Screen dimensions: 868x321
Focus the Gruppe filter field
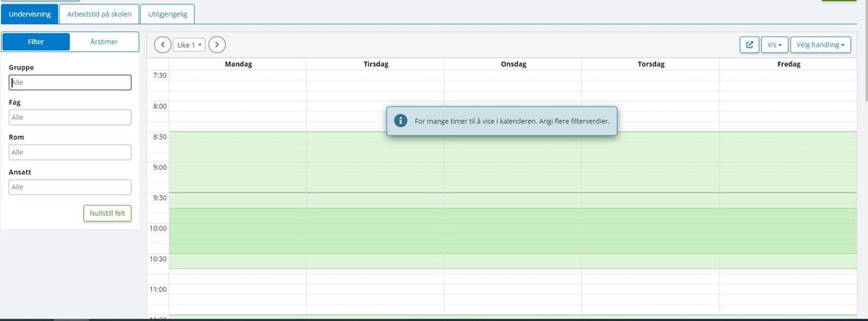[70, 82]
